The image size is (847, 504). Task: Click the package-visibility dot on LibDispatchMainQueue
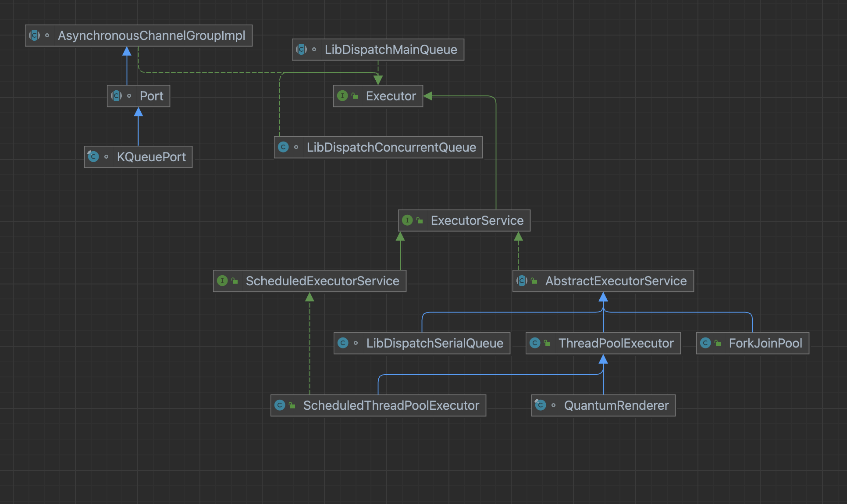coord(314,50)
